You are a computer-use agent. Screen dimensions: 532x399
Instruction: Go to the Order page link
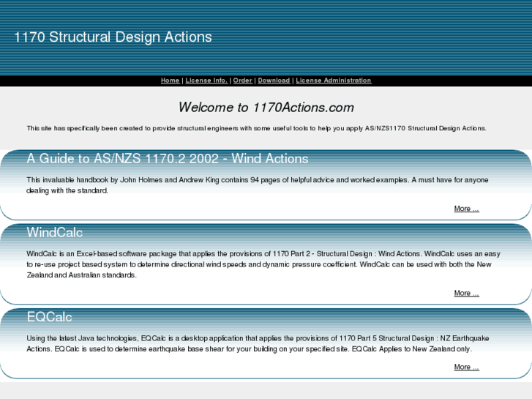click(x=243, y=81)
